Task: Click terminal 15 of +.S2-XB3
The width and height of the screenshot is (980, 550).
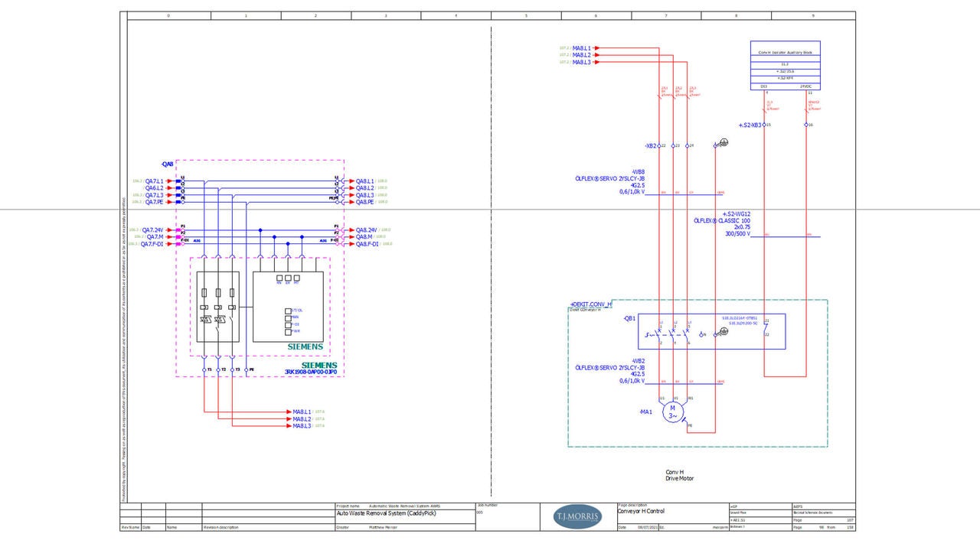Action: coord(764,125)
